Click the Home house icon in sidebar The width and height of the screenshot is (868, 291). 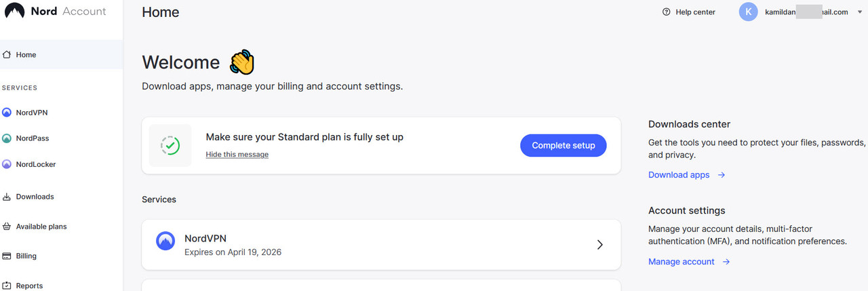click(x=7, y=54)
